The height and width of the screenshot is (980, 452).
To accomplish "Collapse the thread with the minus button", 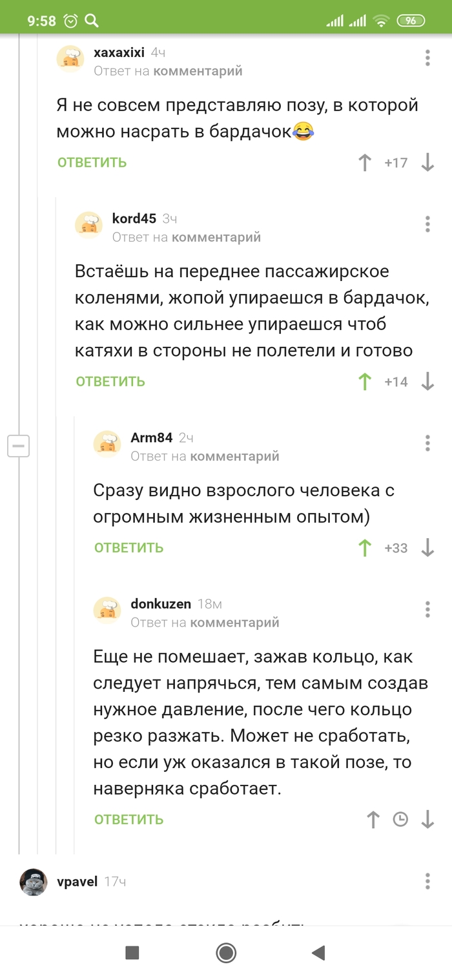I will tap(18, 445).
